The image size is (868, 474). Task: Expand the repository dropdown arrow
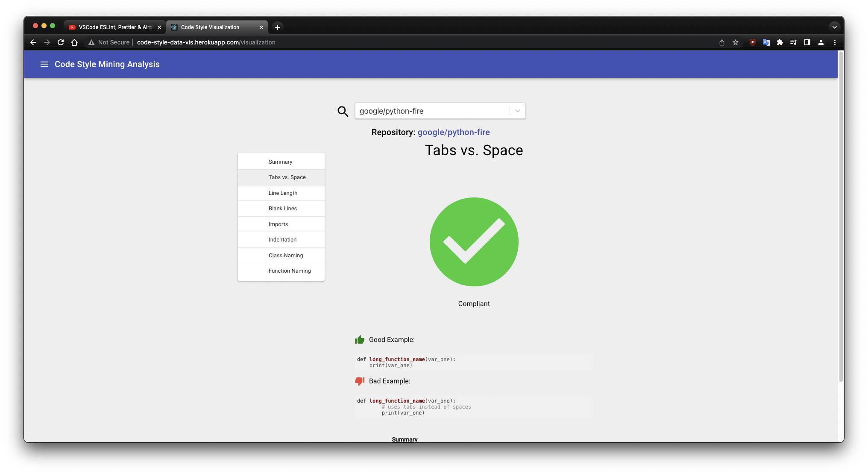(x=517, y=111)
